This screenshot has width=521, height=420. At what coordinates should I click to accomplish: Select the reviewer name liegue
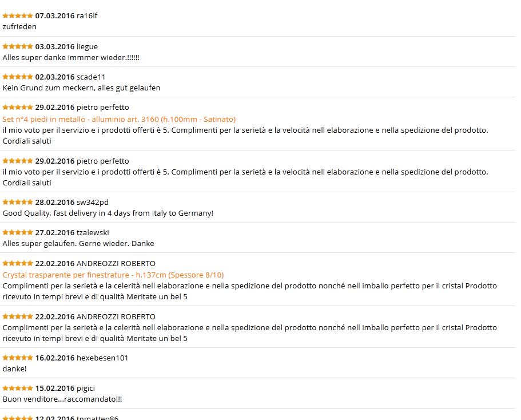pos(87,46)
